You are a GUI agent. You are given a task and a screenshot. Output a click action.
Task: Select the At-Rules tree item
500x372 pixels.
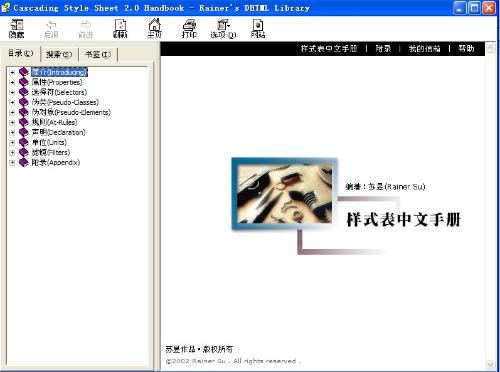coord(54,122)
